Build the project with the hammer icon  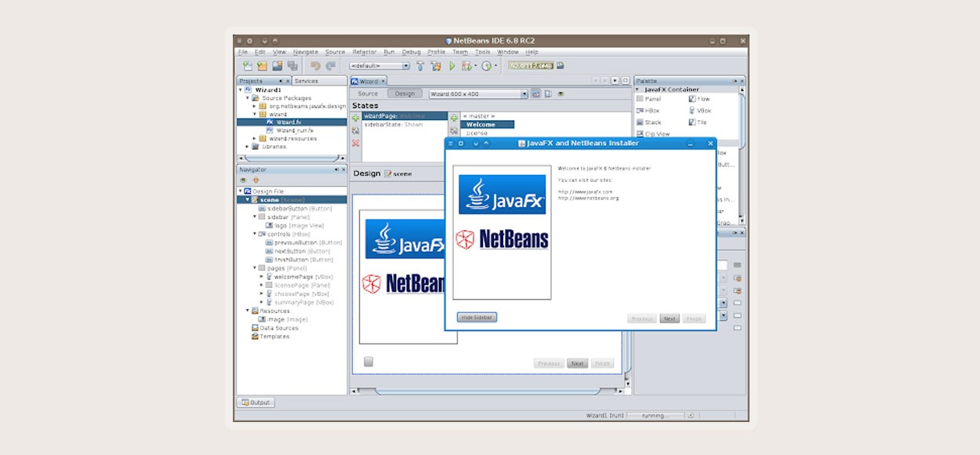[x=420, y=66]
